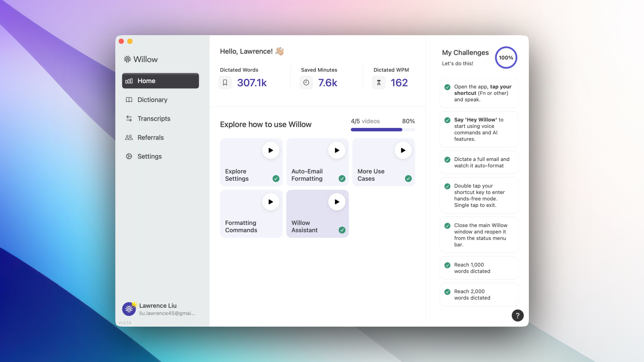
Task: Click the hourglass icon beside Dictated WPM
Action: (379, 82)
